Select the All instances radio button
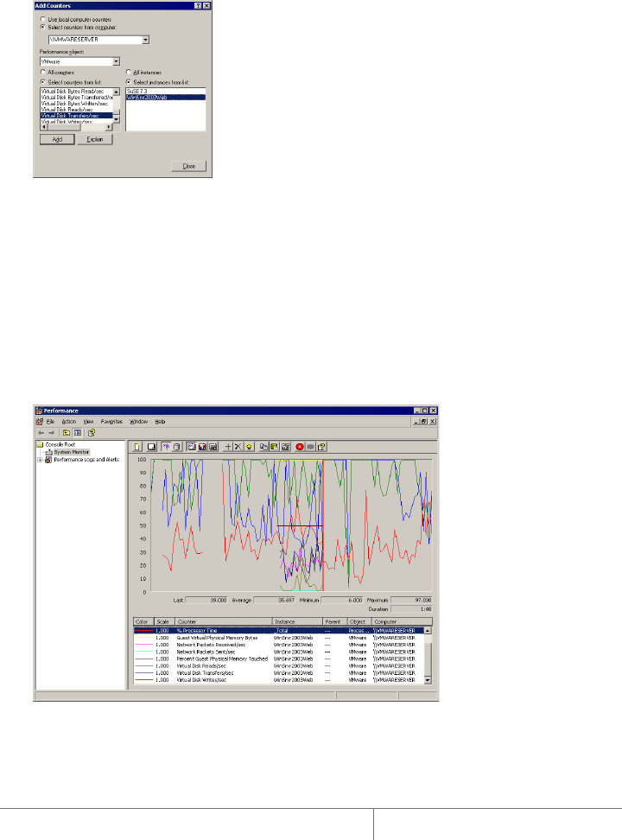 pos(129,72)
